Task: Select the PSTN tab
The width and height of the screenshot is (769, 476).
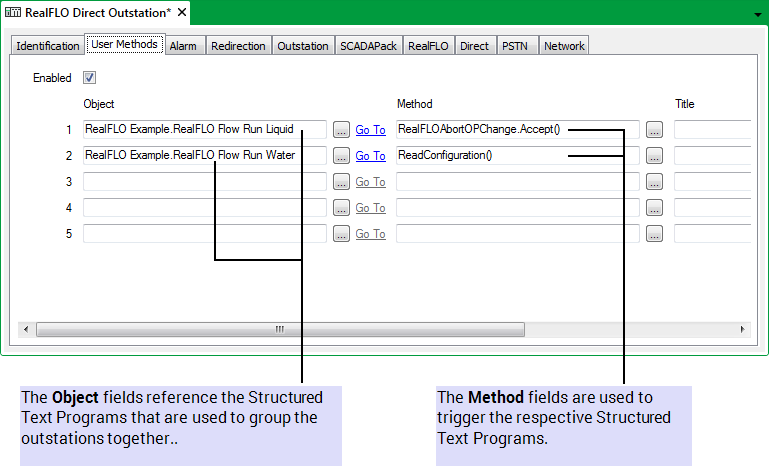Action: pyautogui.click(x=515, y=46)
